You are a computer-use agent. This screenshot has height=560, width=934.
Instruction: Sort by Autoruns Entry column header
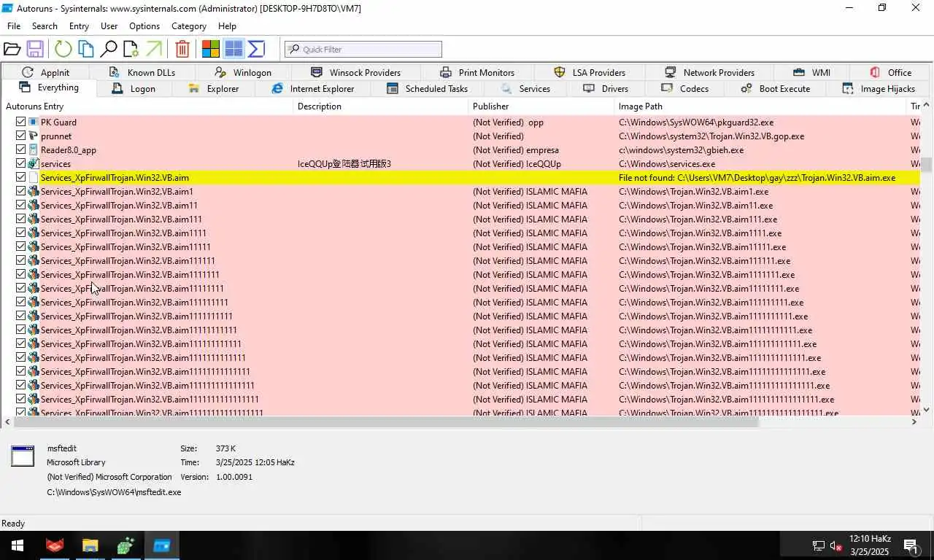point(147,106)
